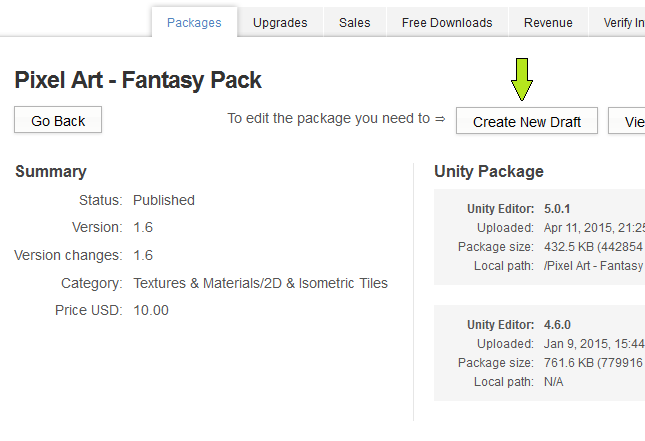Go to the Free Downloads tab
Screen dimensions: 645x441
coord(447,22)
